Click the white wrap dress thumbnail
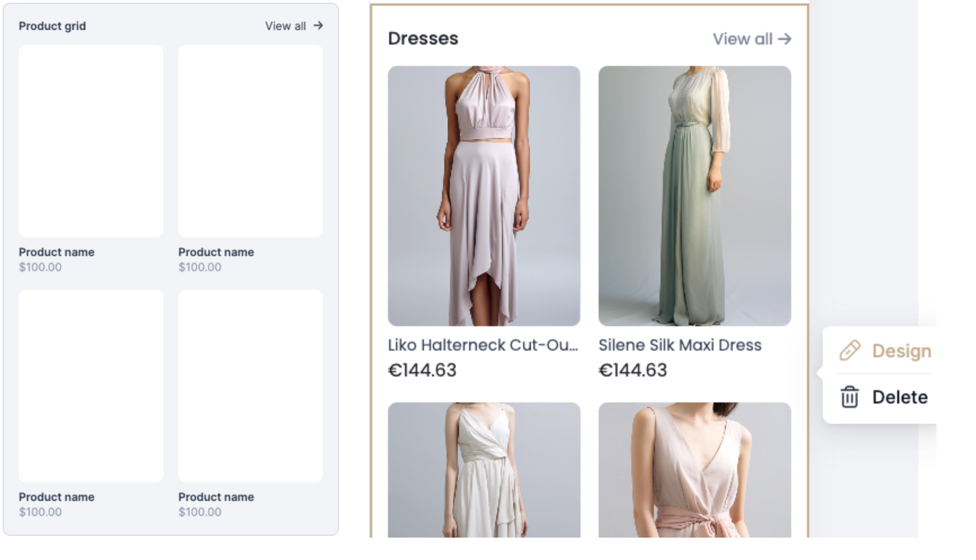The height and width of the screenshot is (560, 976). click(x=484, y=470)
